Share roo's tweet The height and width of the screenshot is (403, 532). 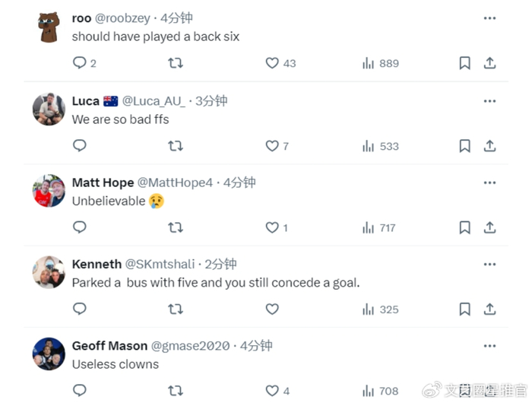(x=490, y=63)
